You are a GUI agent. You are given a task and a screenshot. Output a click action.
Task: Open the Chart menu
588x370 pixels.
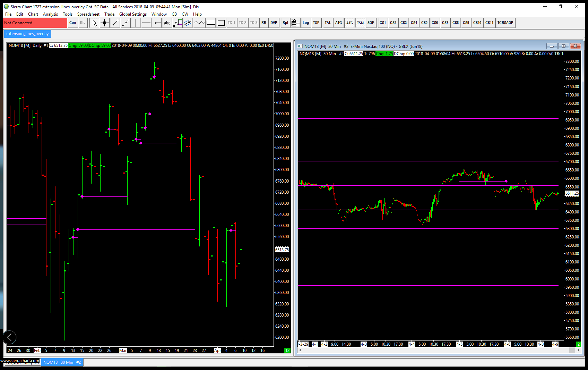click(33, 14)
